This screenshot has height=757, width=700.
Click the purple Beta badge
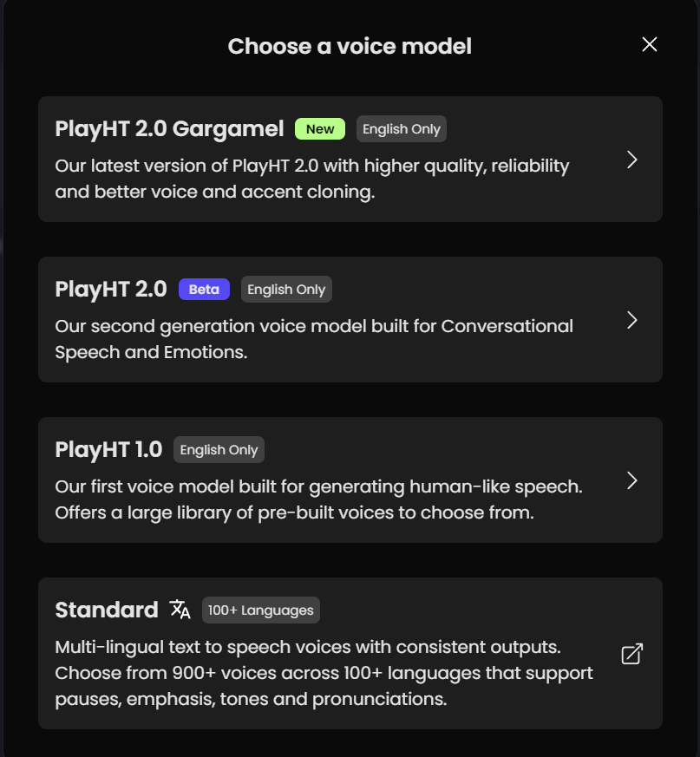(x=204, y=290)
